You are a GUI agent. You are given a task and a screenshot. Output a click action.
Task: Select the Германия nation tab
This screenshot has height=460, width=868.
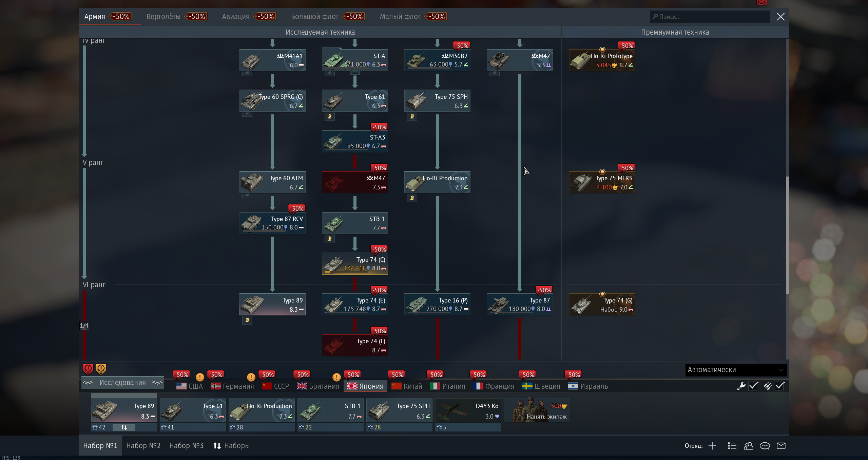(x=232, y=386)
